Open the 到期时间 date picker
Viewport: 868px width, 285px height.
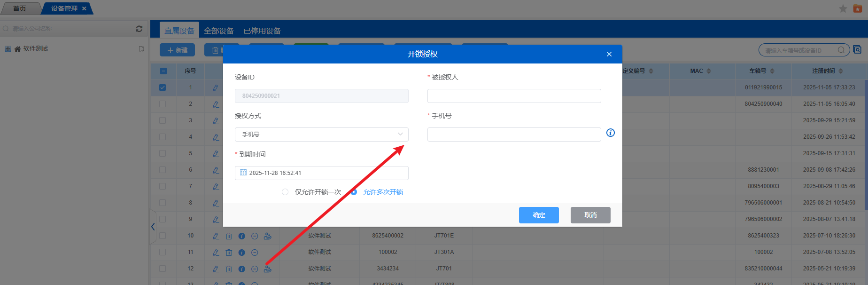click(321, 173)
